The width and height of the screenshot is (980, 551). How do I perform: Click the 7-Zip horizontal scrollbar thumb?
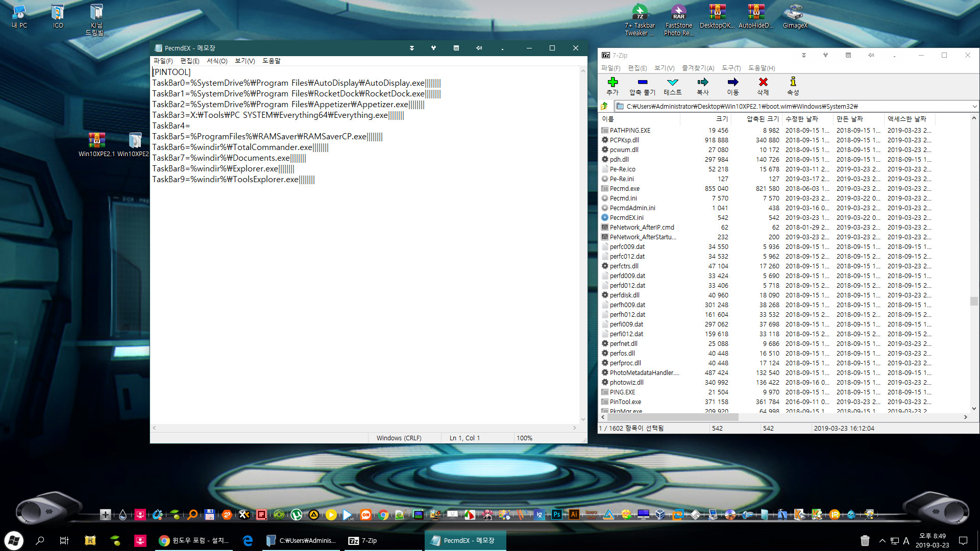673,417
